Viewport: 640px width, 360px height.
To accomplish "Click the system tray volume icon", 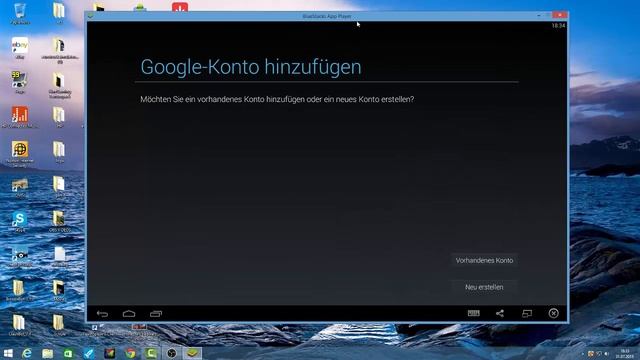I will click(x=607, y=353).
